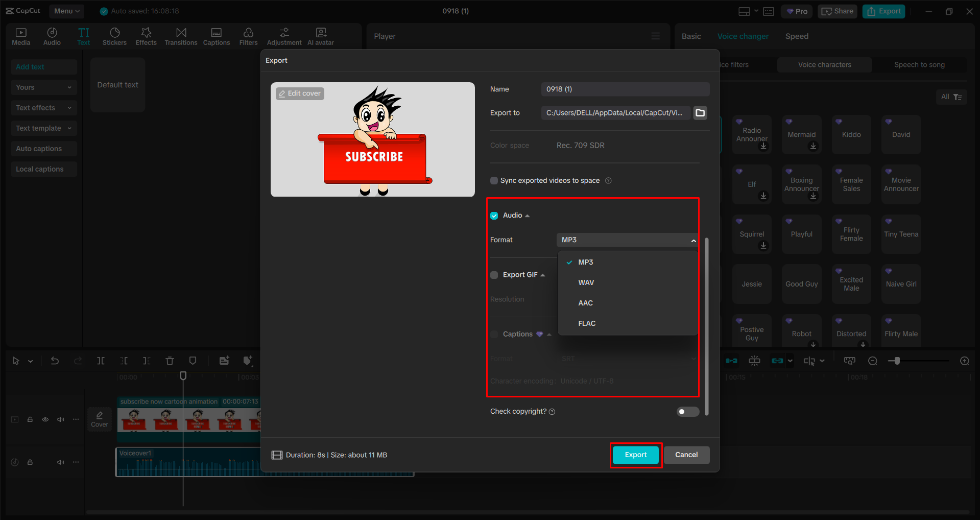Adjust the timeline zoom slider

click(x=897, y=361)
